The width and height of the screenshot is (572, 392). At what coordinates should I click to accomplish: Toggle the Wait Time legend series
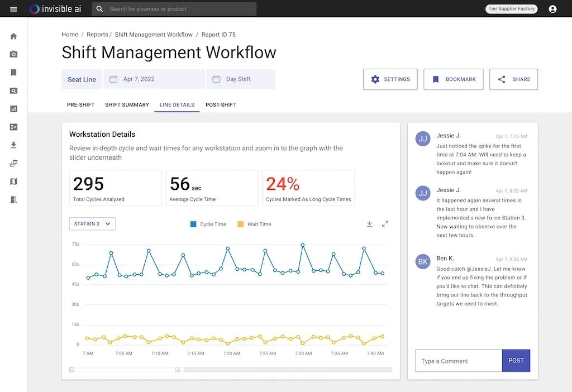coord(254,224)
